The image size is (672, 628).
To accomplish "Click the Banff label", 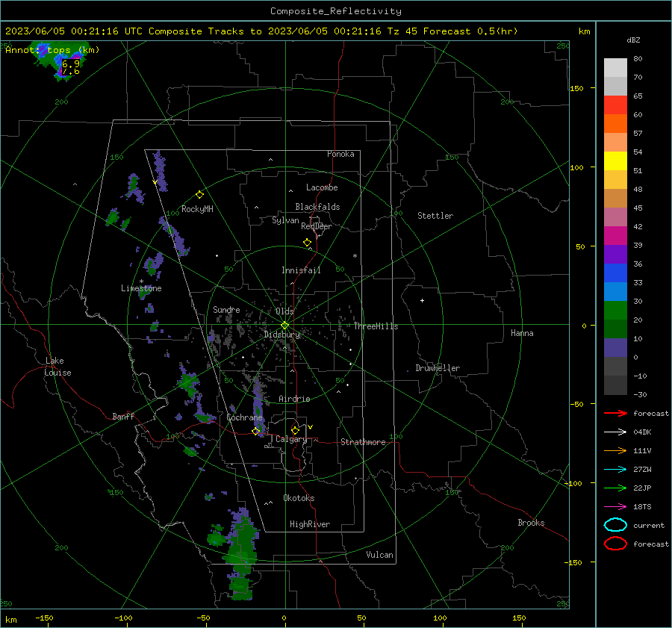I will [x=123, y=416].
